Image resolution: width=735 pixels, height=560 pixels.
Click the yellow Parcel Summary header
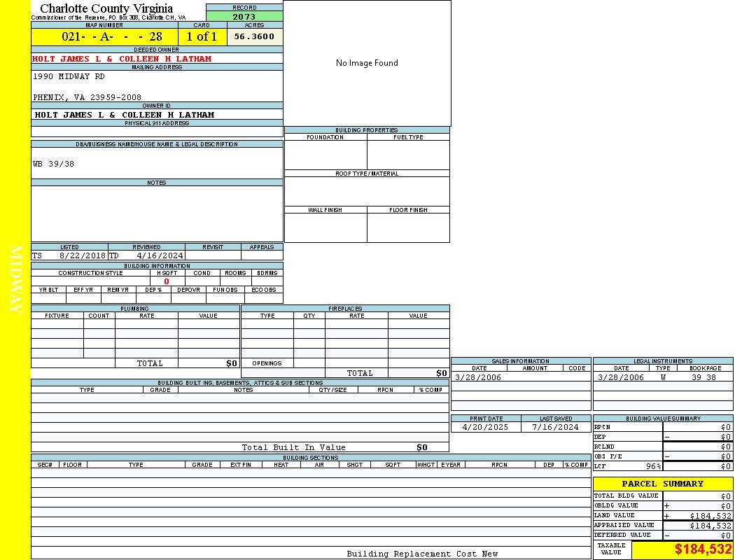pos(662,484)
